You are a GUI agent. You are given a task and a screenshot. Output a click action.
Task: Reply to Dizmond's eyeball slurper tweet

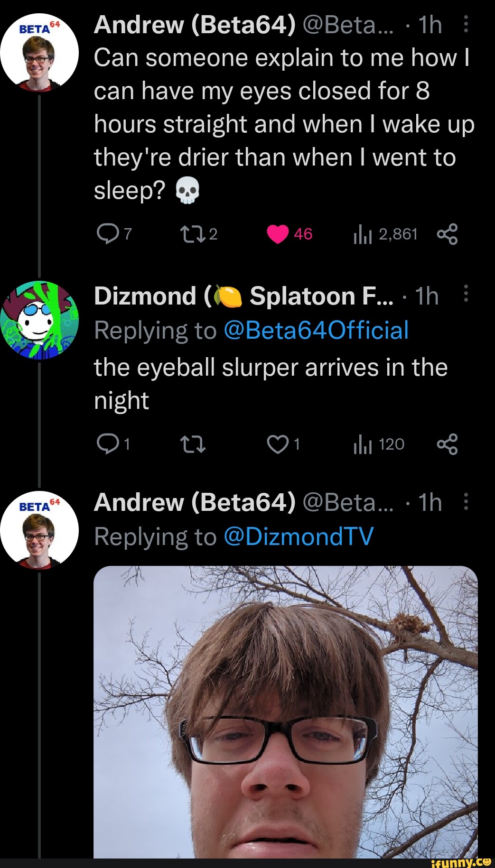click(108, 444)
